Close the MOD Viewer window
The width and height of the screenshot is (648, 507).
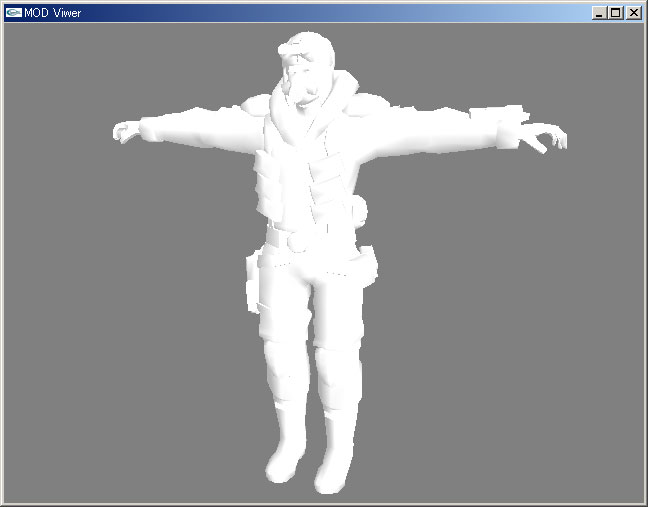click(633, 13)
